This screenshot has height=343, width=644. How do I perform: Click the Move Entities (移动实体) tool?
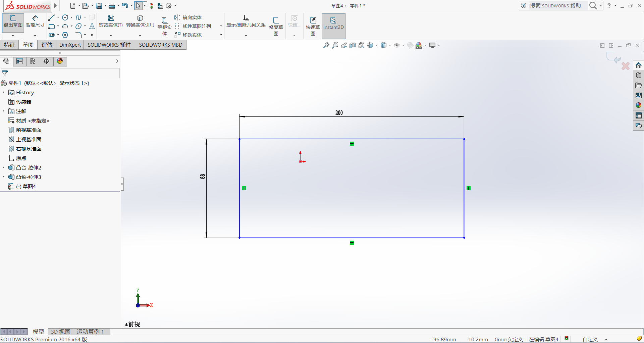188,35
